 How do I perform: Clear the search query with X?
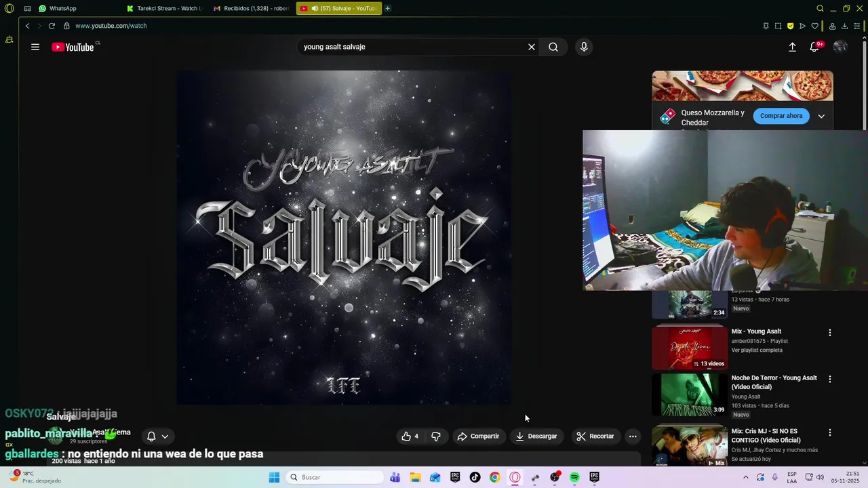click(532, 47)
